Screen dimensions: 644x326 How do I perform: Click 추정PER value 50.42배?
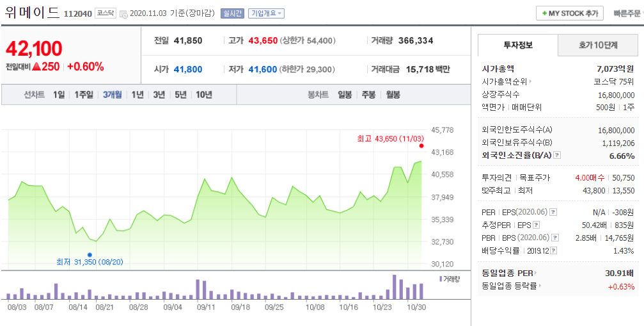[594, 225]
